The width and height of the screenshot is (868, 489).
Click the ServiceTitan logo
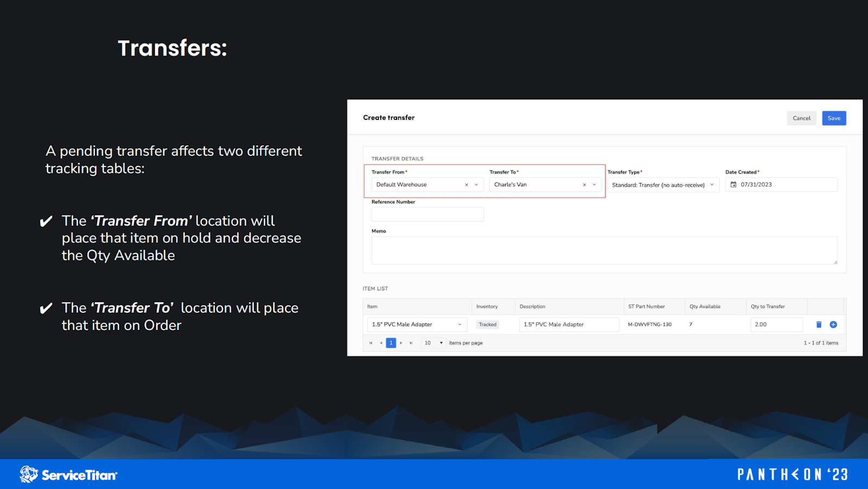[68, 474]
